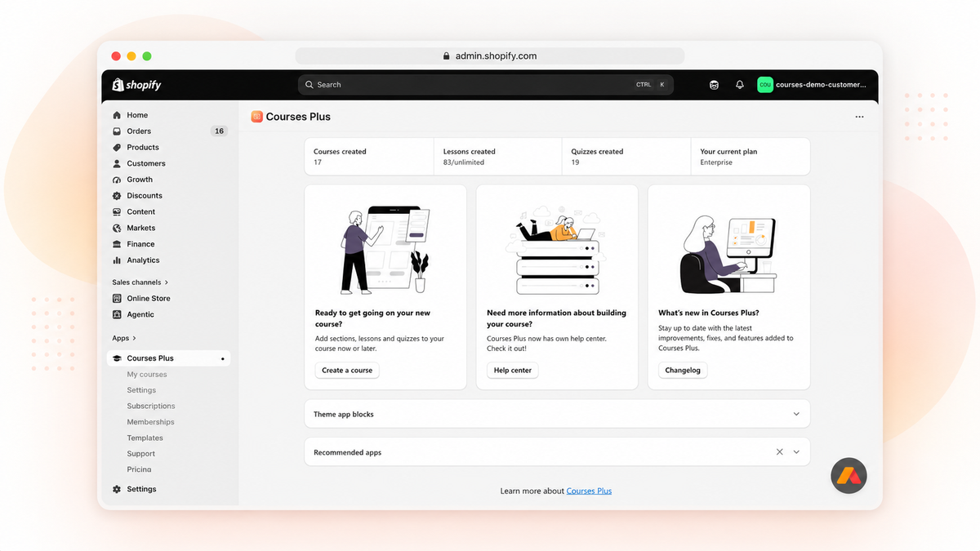Viewport: 980px width, 551px height.
Task: Click the Customers person icon
Action: coord(117,163)
